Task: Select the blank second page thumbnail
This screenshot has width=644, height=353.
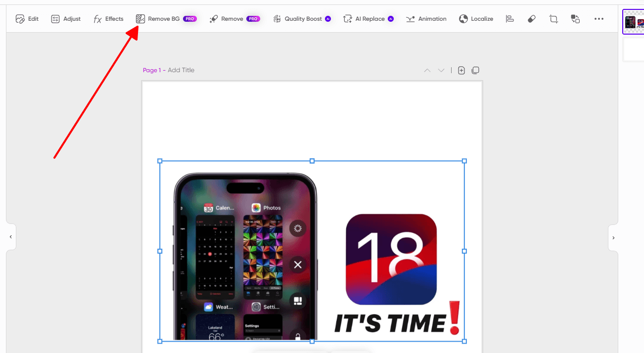Action: [x=634, y=50]
